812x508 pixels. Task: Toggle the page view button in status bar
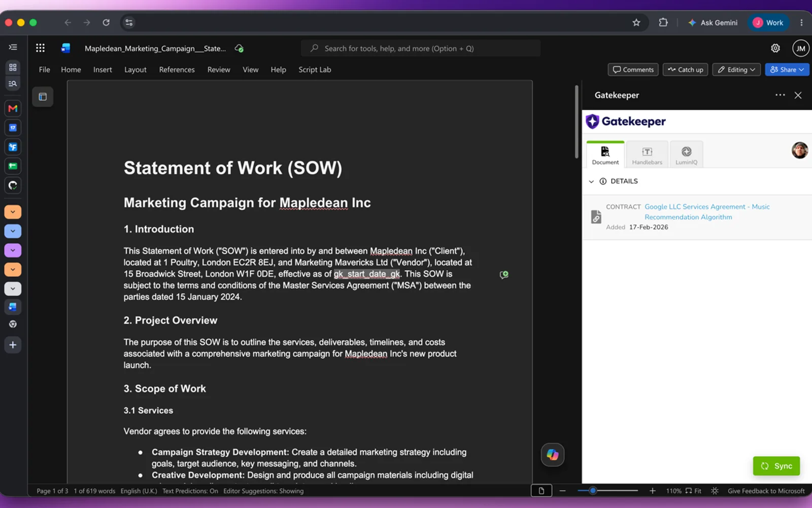coord(541,491)
